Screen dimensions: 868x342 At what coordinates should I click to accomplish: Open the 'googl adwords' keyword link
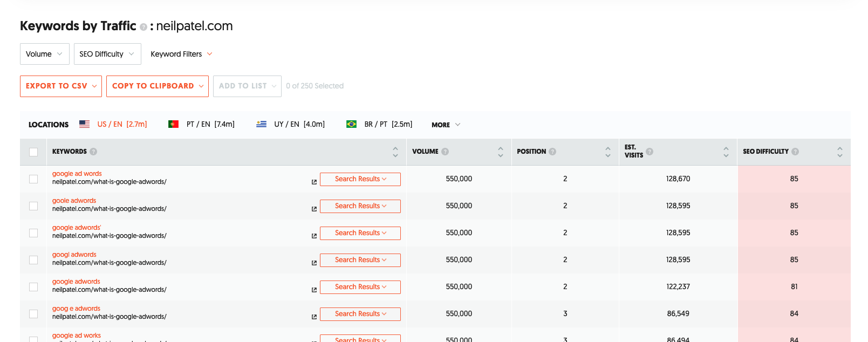click(x=74, y=255)
